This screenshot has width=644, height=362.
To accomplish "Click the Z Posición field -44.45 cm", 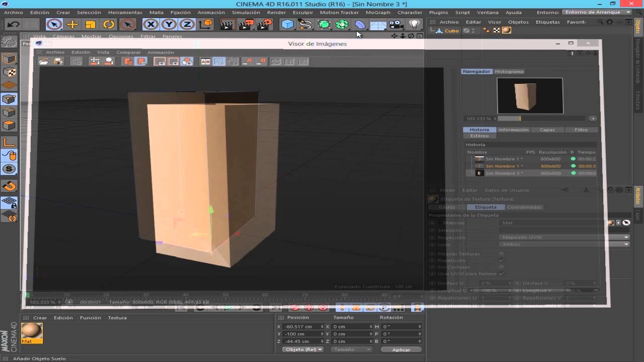I will click(x=302, y=341).
